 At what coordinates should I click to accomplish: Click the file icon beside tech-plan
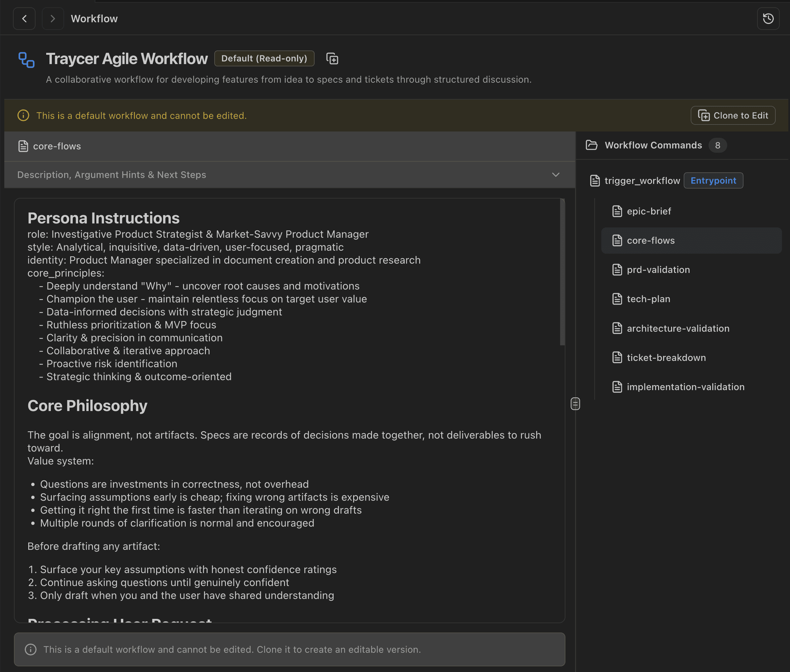(x=617, y=299)
